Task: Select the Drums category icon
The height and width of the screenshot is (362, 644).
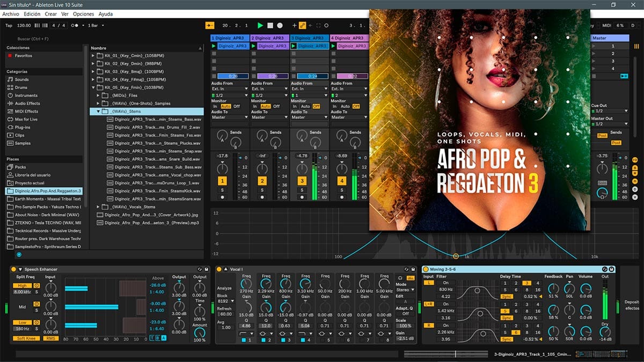Action: pos(10,87)
